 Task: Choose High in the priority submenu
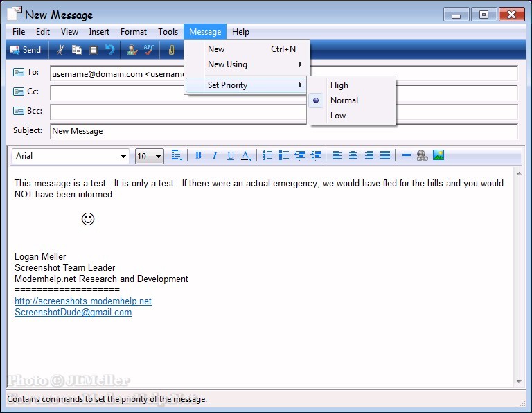point(339,85)
